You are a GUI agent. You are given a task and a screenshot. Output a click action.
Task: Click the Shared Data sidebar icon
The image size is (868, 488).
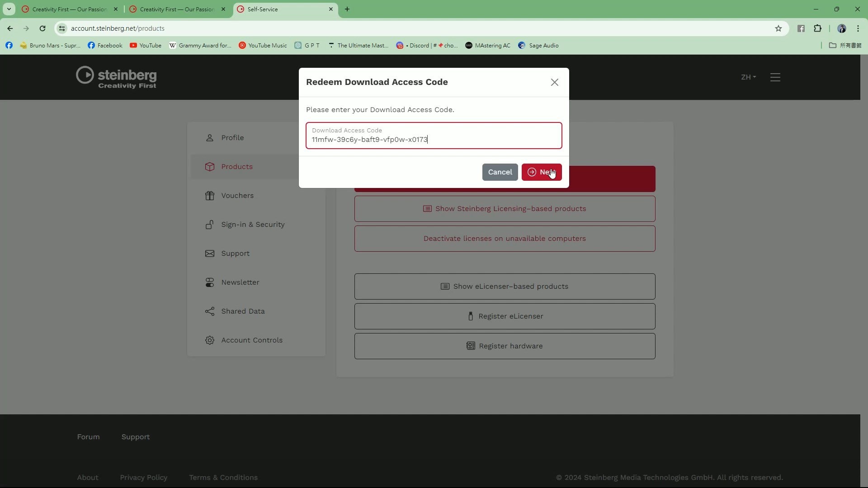click(x=209, y=310)
